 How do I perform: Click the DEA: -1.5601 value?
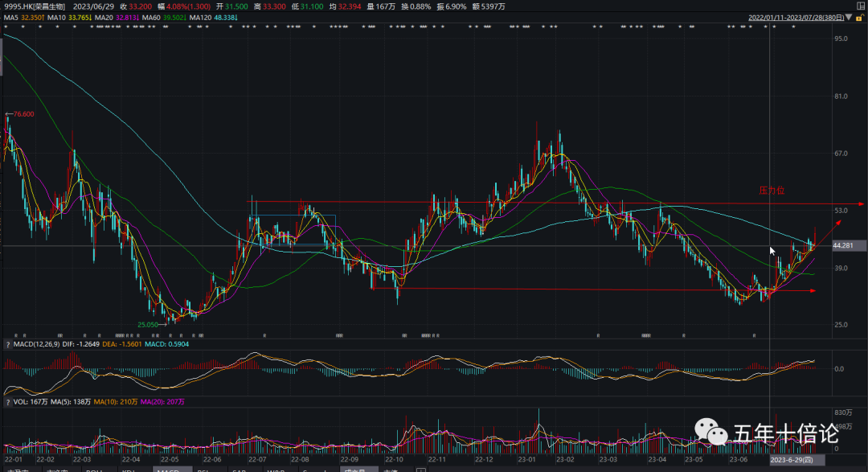122,345
